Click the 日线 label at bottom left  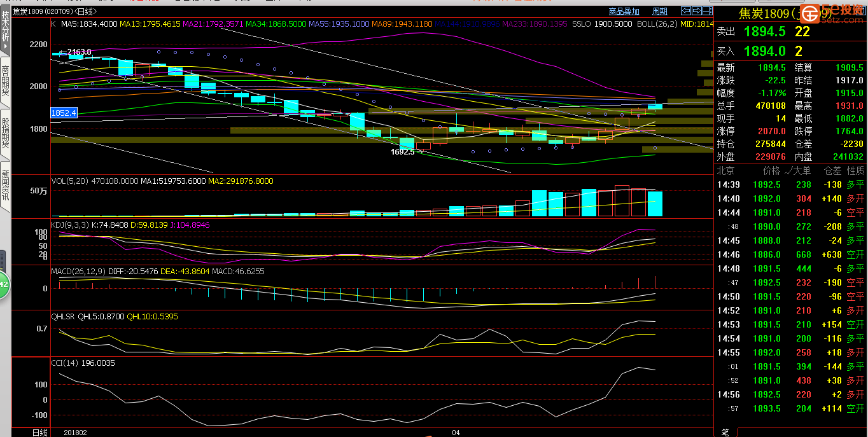point(40,433)
